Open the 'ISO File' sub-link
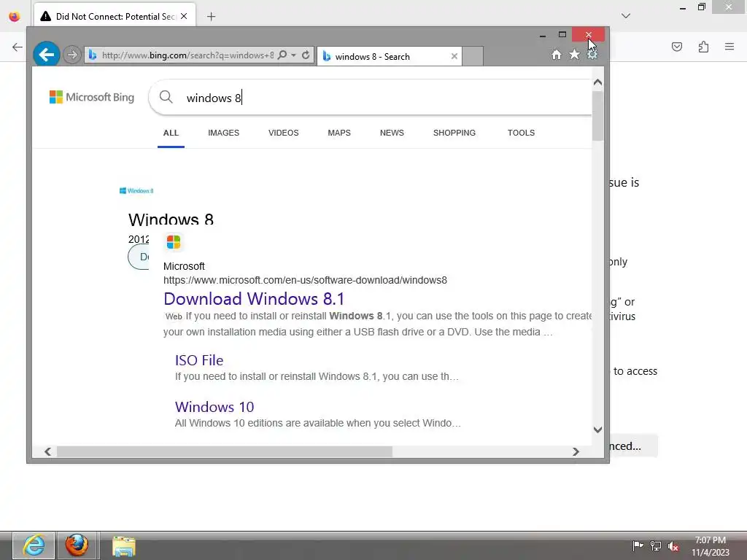Image resolution: width=747 pixels, height=560 pixels. 198,360
